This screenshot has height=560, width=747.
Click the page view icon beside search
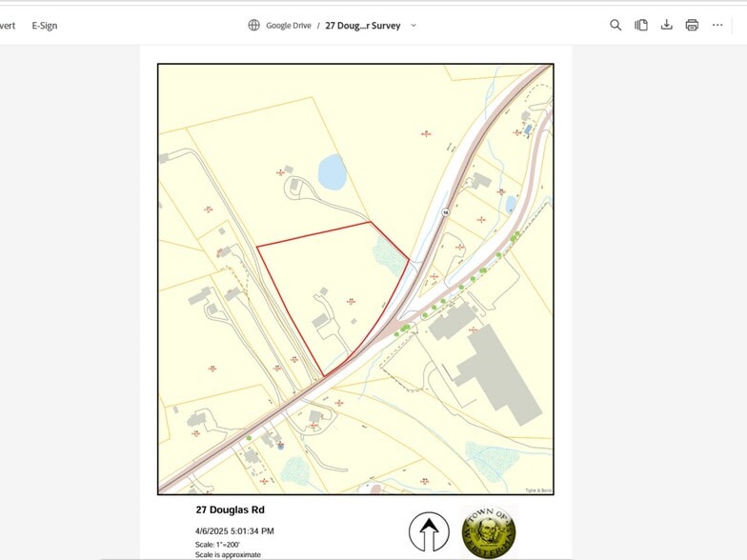pyautogui.click(x=641, y=25)
